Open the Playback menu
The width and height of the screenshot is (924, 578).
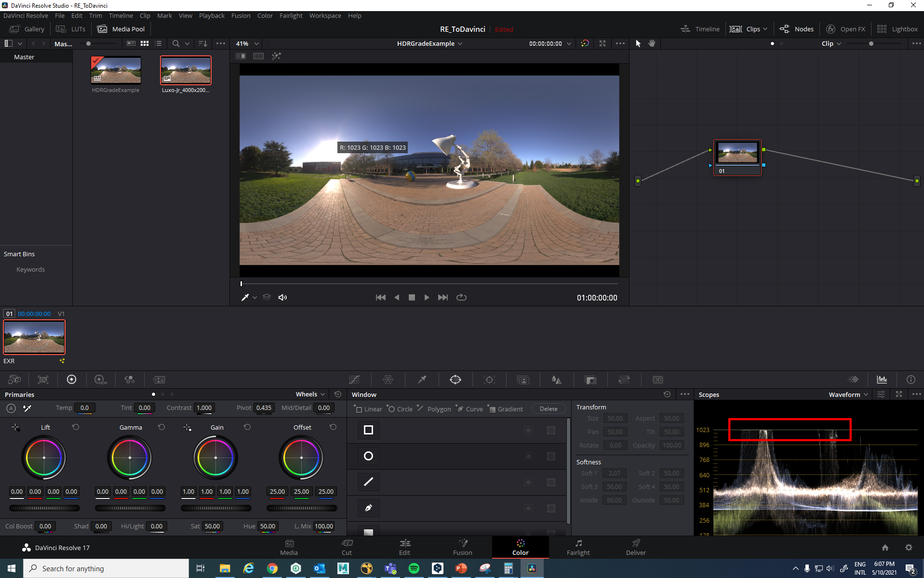[212, 15]
